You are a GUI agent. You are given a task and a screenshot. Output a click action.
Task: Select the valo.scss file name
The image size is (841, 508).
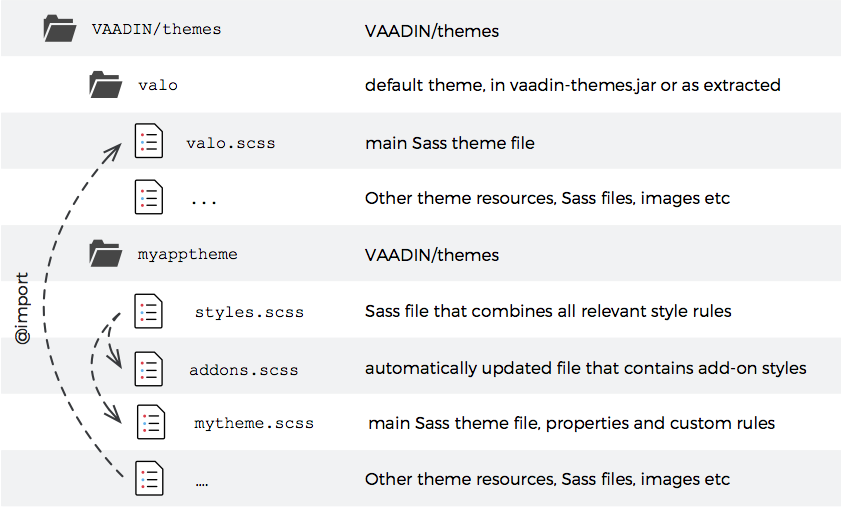[x=230, y=143]
